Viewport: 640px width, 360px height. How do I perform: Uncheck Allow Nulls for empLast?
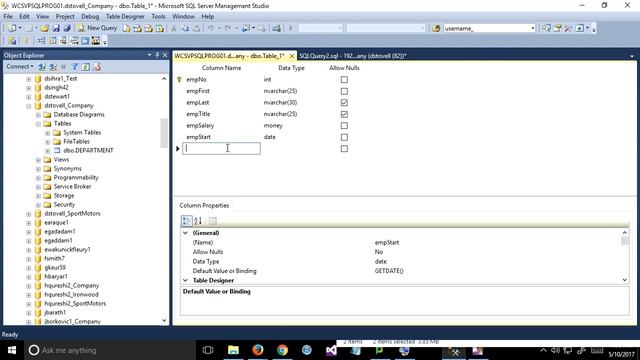[344, 102]
